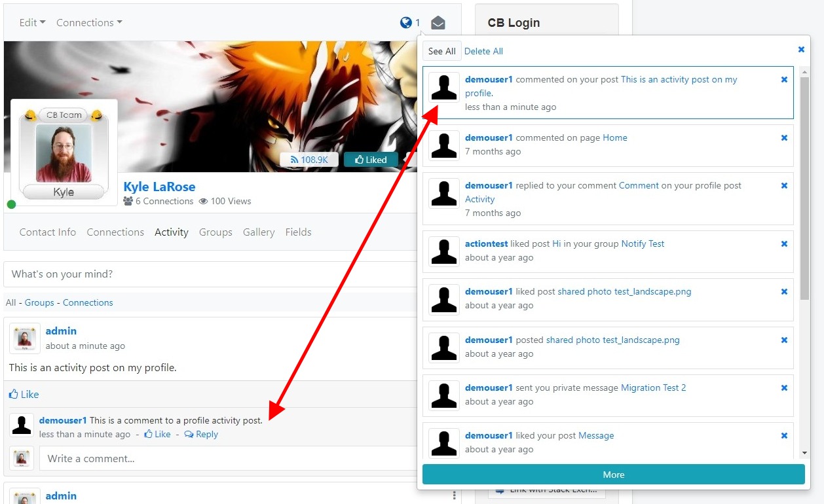This screenshot has width=824, height=504.
Task: Open demouser1 avatar in first notification
Action: 444,87
